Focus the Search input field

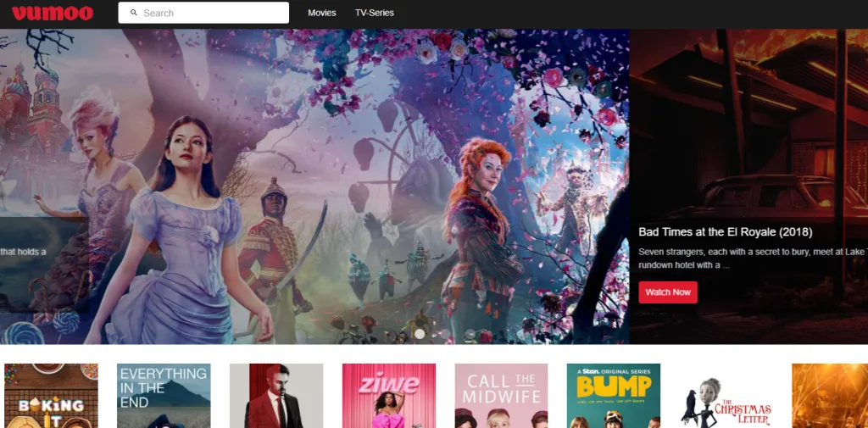[x=203, y=13]
